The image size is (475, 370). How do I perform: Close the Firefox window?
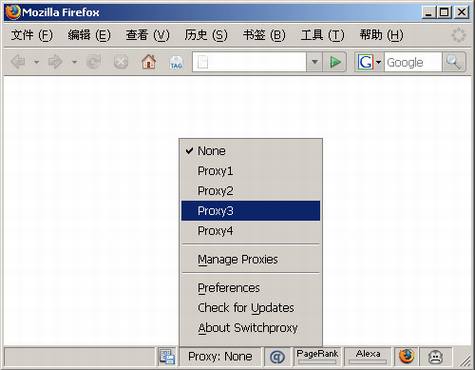point(462,13)
